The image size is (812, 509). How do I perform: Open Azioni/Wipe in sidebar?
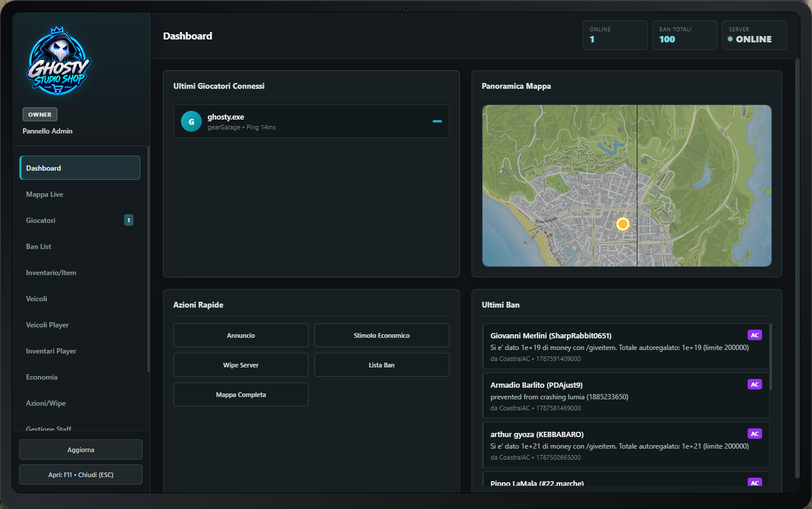(80, 403)
